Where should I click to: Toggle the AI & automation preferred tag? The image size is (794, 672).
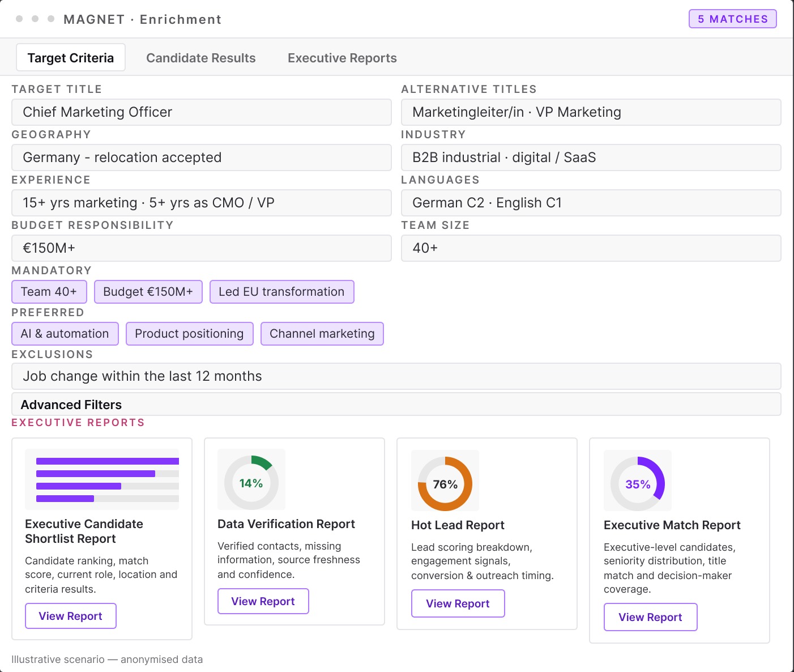(x=65, y=334)
